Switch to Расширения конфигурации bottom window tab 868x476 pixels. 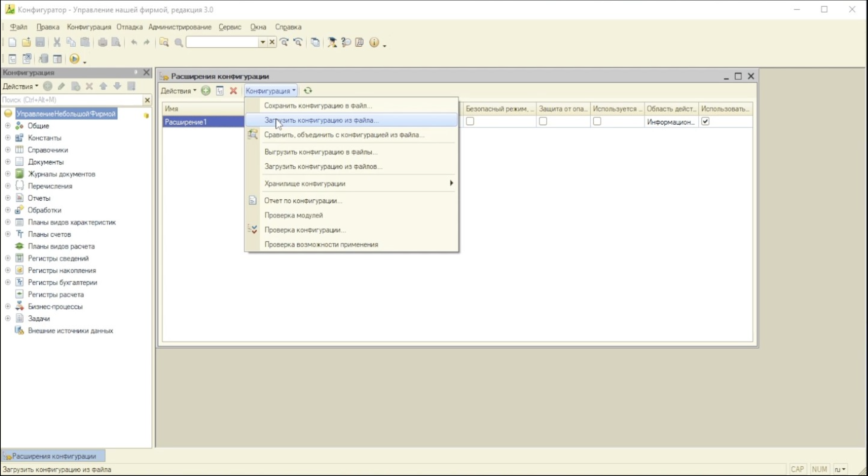point(53,456)
